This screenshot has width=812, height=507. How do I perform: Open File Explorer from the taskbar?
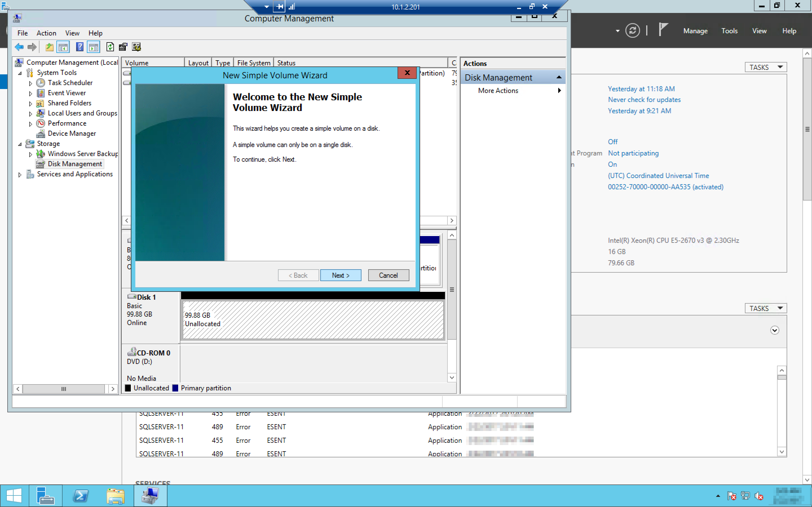tap(115, 496)
